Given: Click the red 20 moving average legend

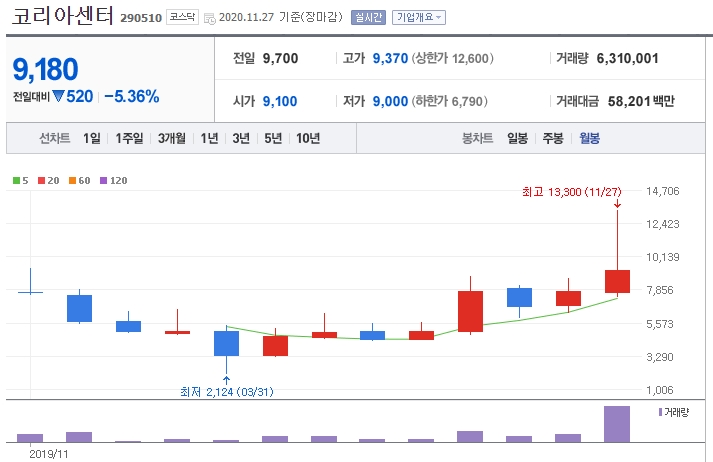Looking at the screenshot, I should 49,181.
